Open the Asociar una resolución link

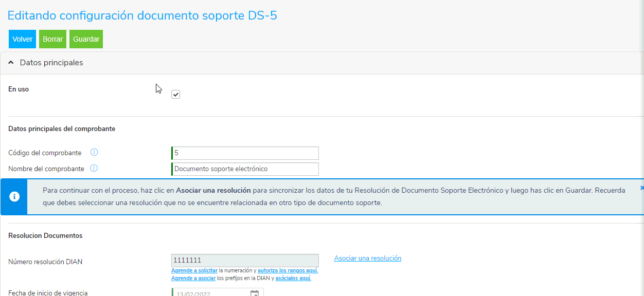(x=367, y=258)
